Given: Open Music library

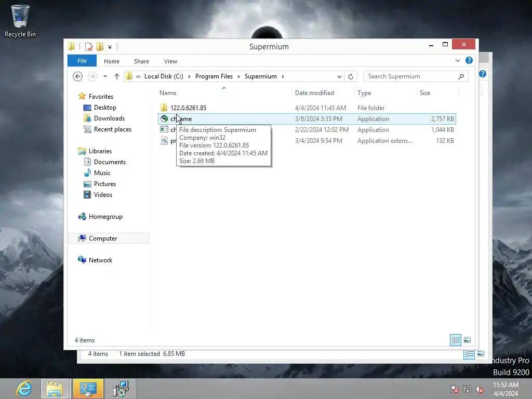Looking at the screenshot, I should point(102,172).
